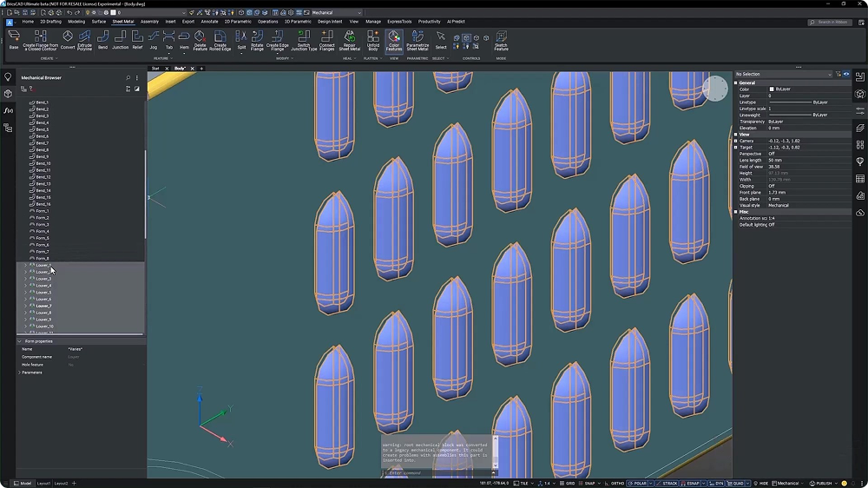The height and width of the screenshot is (488, 868).
Task: Click the Extrude Polyline tool
Action: [x=84, y=40]
